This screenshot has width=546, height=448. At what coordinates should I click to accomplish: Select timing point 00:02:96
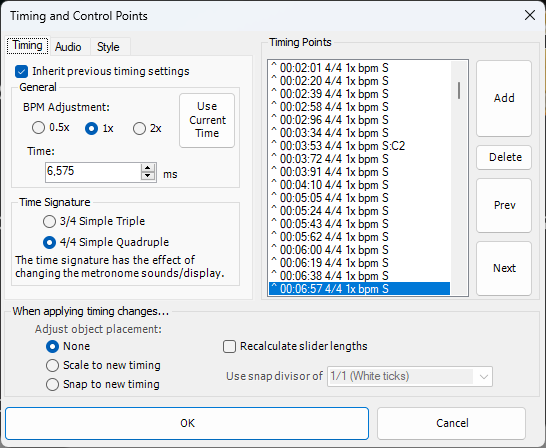(359, 120)
